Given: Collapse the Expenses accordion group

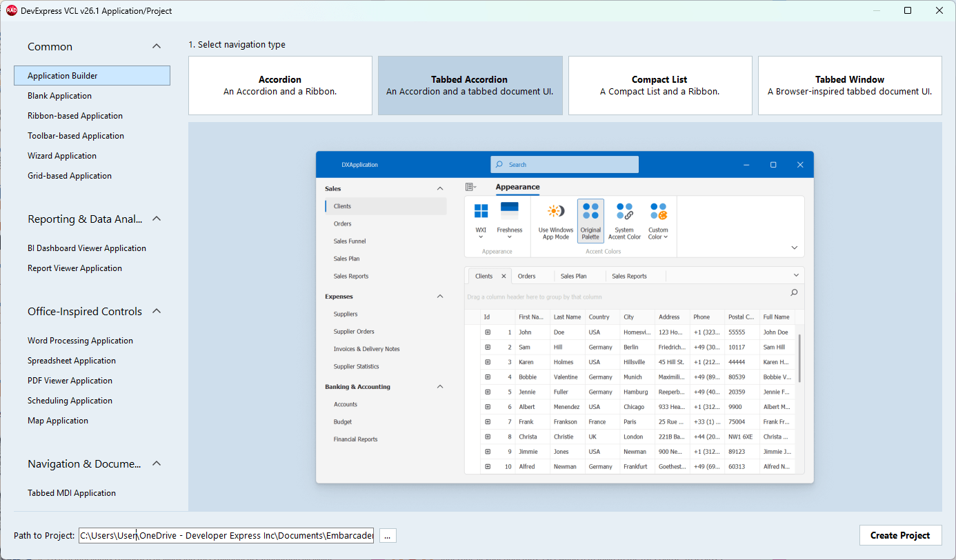Looking at the screenshot, I should pos(440,297).
